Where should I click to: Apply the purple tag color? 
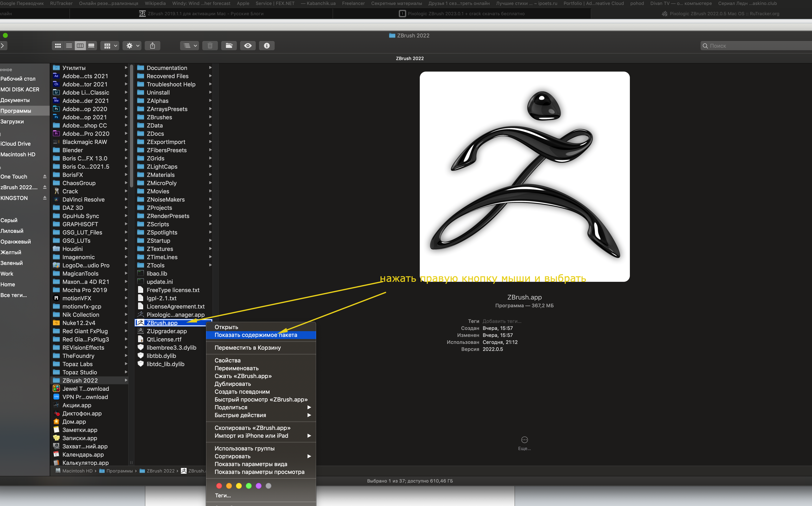point(259,486)
